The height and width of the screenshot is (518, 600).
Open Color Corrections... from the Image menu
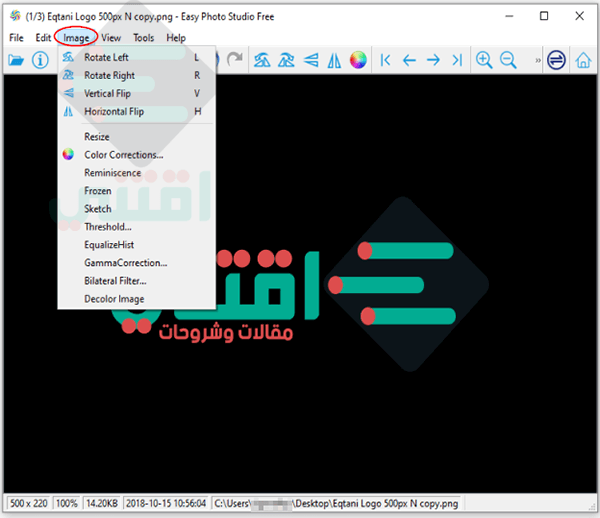point(136,155)
